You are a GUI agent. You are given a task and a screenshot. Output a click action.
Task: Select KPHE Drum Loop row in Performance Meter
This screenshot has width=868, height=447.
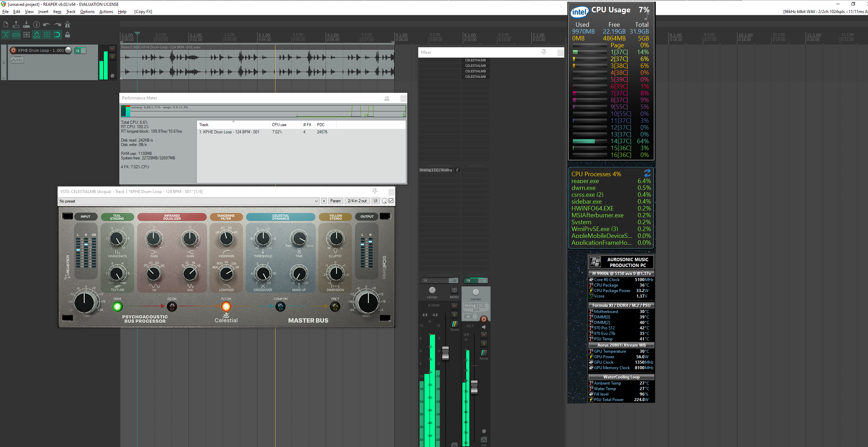(301, 132)
